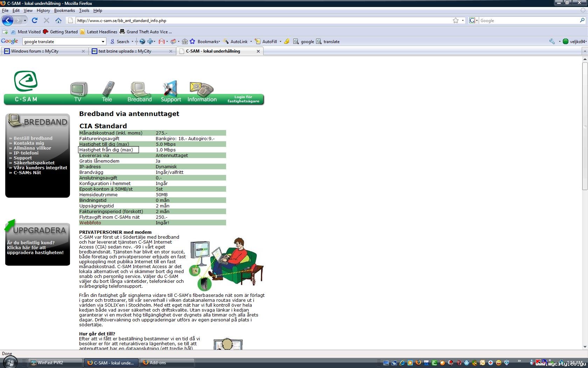Click the yellow highlighter icon
588x368 pixels.
click(287, 41)
